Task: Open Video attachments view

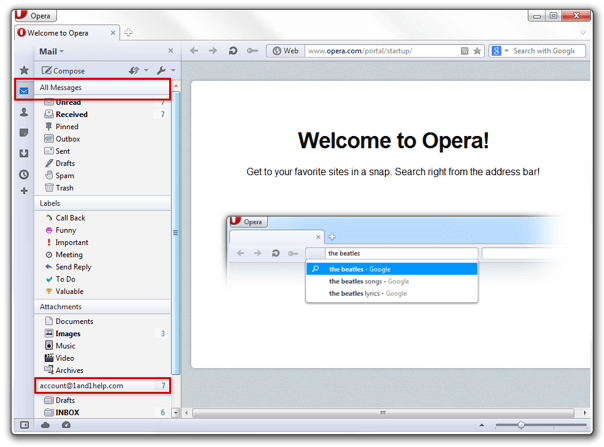Action: coord(102,358)
